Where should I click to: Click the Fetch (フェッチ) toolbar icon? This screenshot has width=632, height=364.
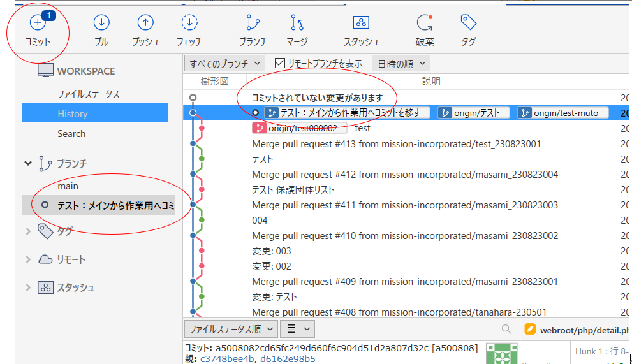pos(189,24)
